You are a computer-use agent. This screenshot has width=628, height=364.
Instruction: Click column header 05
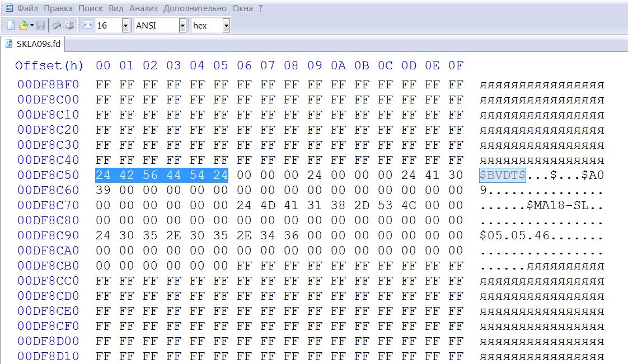(x=221, y=65)
